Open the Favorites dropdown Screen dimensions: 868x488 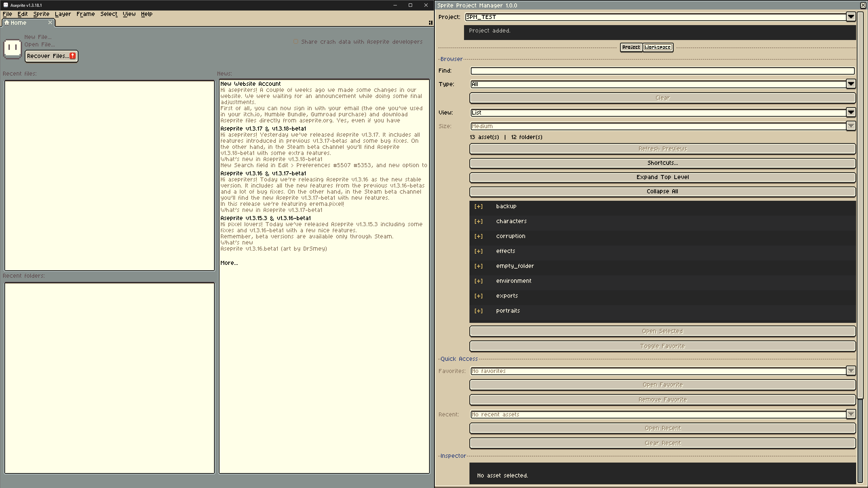[x=851, y=371]
